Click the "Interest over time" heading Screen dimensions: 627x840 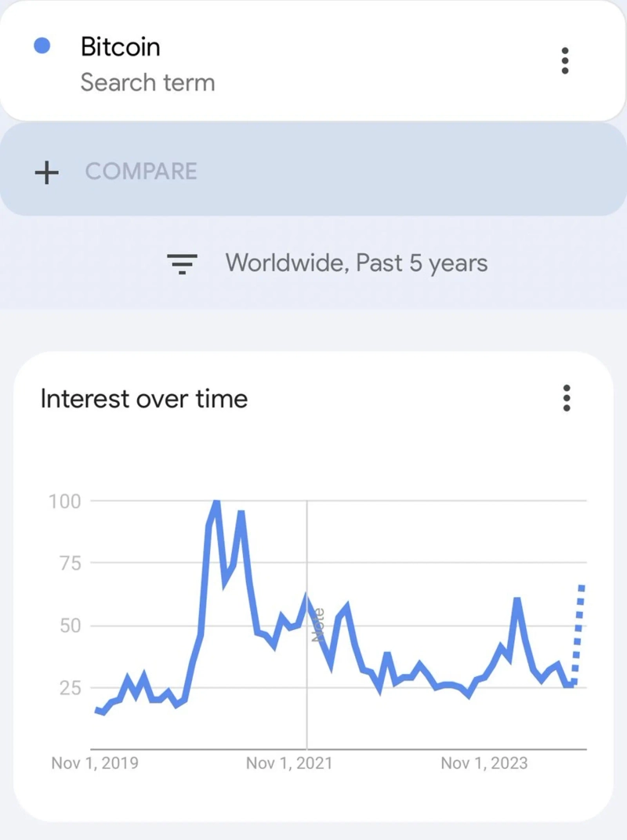[143, 399]
